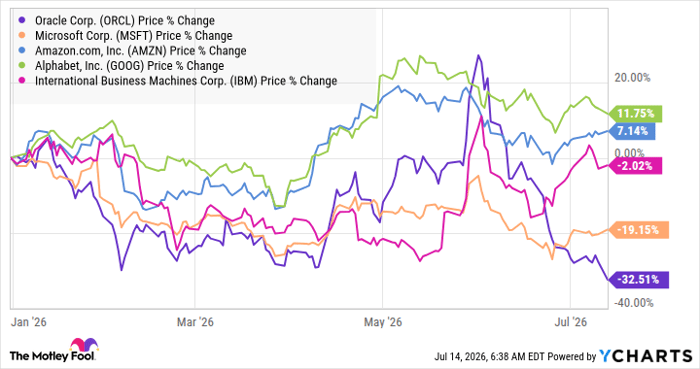
Task: Click the purple Oracle legend dot
Action: 23,20
